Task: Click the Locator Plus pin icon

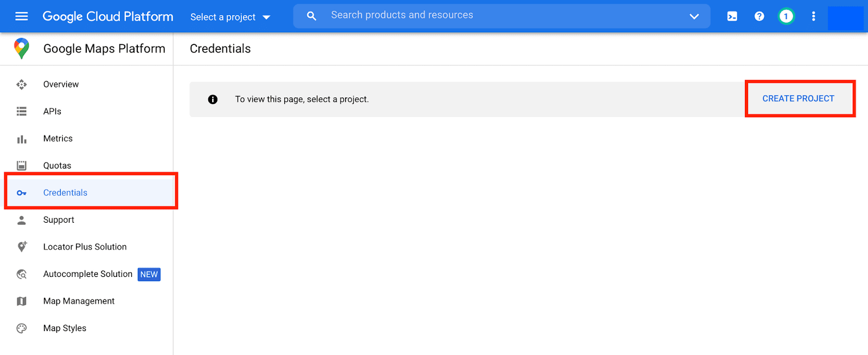Action: click(22, 247)
